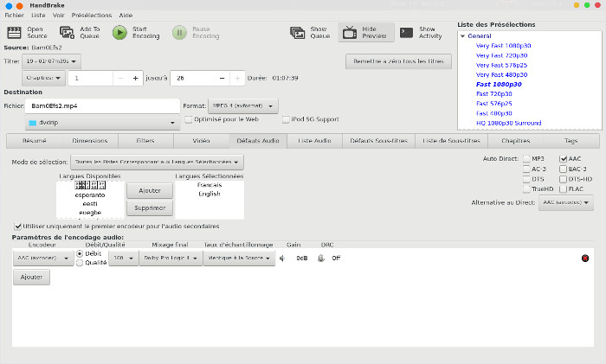Click the Gain speaker volume icon
This screenshot has width=606, height=364.
[x=283, y=258]
